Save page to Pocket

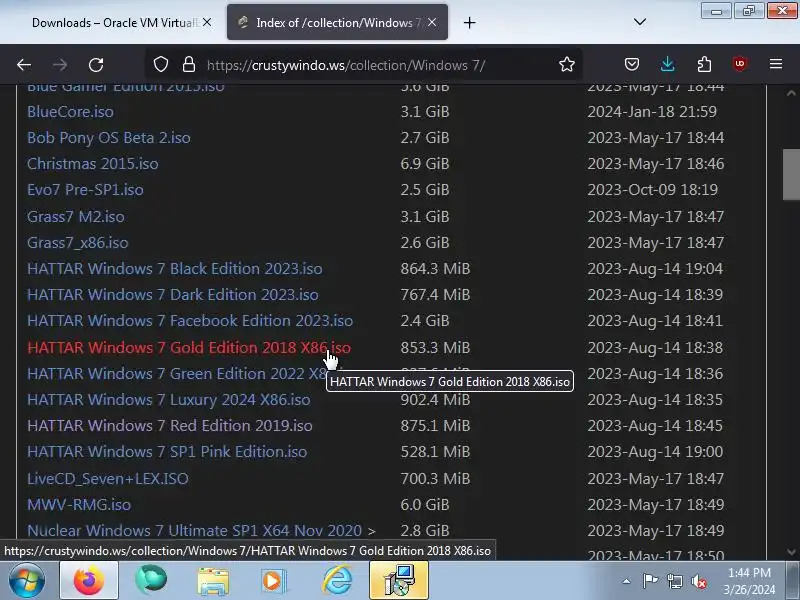[x=632, y=65]
